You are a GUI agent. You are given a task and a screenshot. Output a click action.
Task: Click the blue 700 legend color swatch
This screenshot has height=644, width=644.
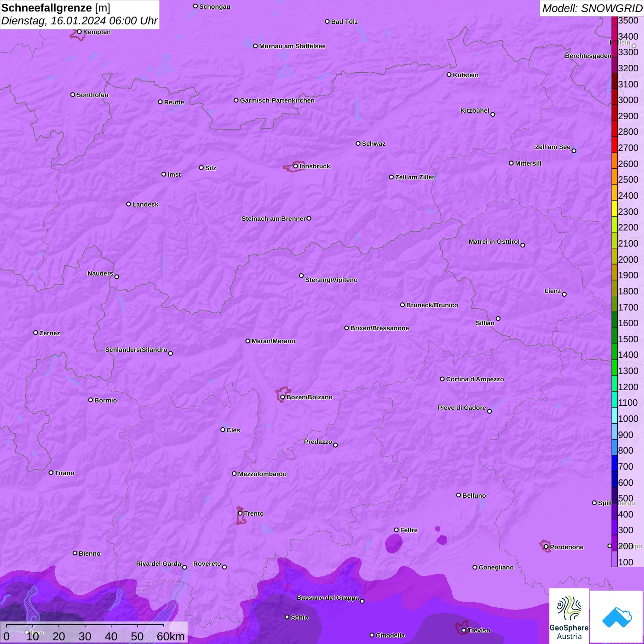[615, 463]
